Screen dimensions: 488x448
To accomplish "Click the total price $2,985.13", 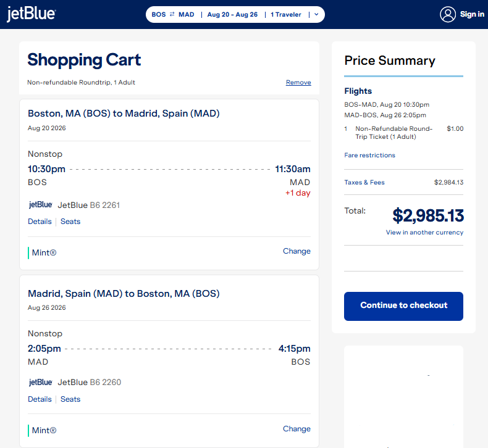I will click(x=428, y=215).
